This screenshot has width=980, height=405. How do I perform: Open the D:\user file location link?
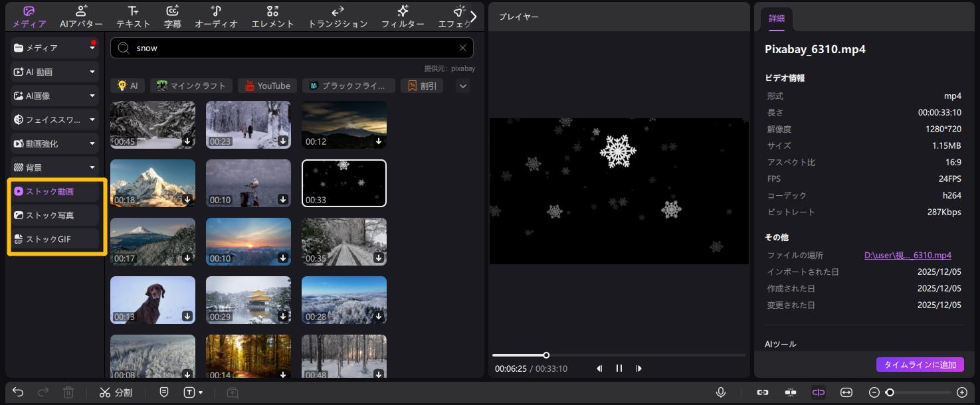(908, 255)
